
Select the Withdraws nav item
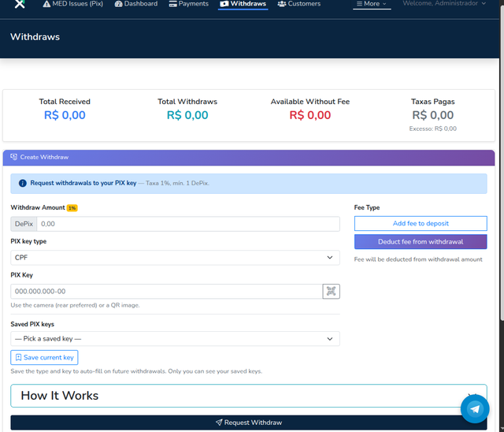tap(243, 4)
